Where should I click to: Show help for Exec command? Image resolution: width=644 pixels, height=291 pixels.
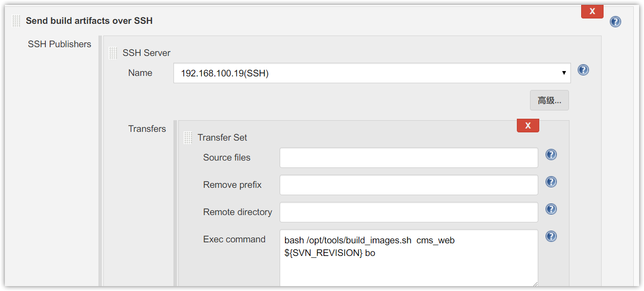[551, 236]
